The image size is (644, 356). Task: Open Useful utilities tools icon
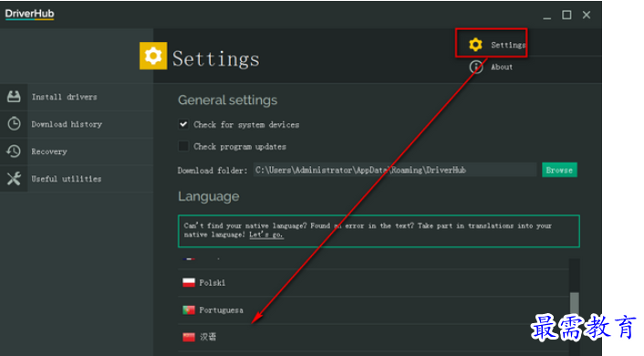[14, 178]
